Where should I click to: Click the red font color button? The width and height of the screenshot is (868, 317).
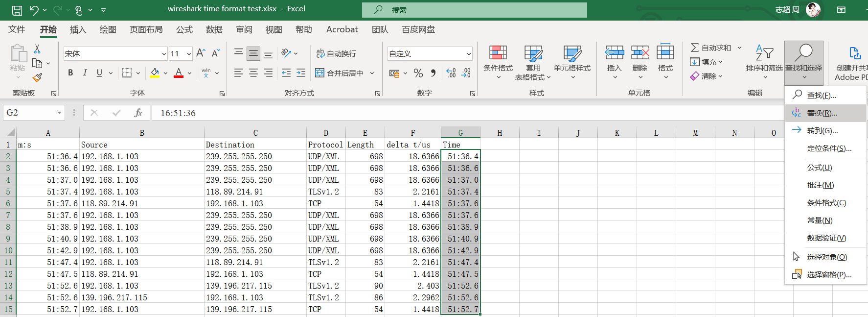[179, 73]
